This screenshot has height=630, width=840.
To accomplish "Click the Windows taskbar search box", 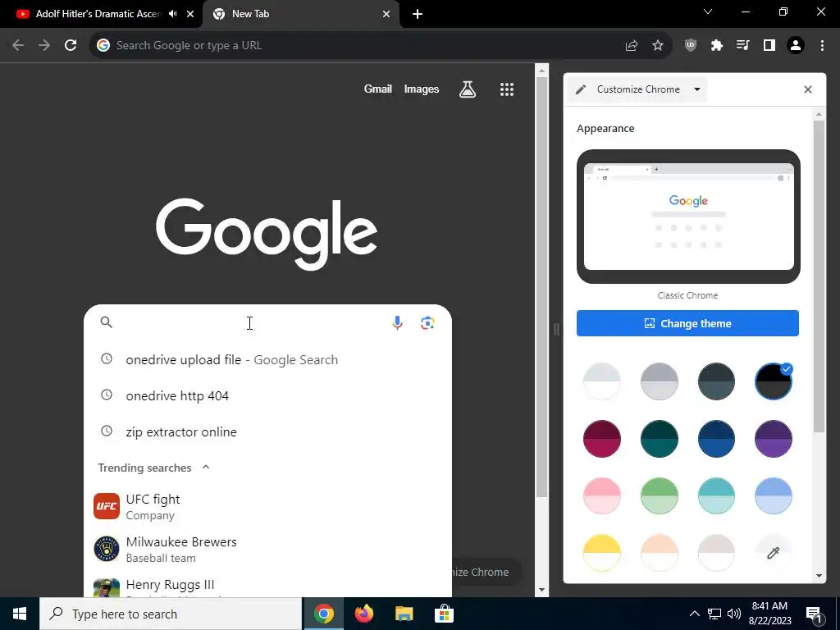I will click(171, 614).
